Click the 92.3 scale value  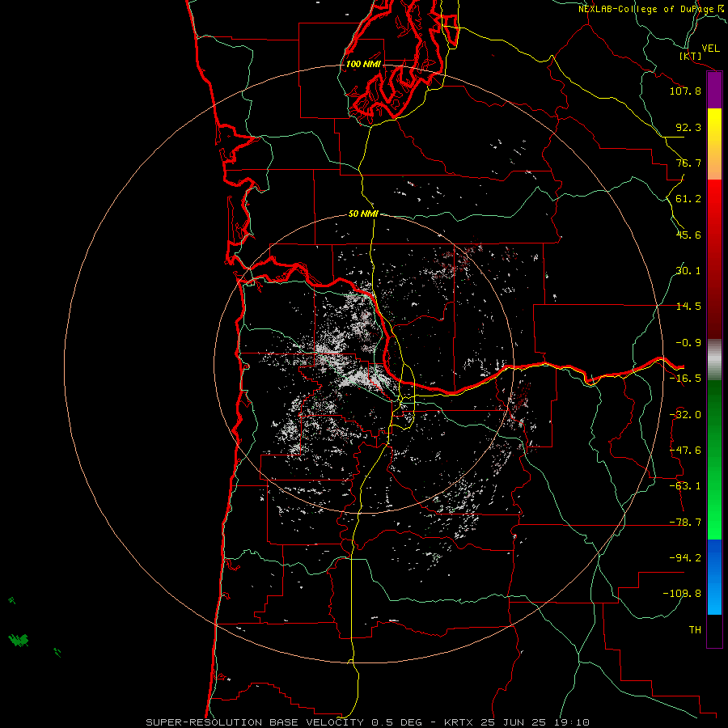point(688,127)
